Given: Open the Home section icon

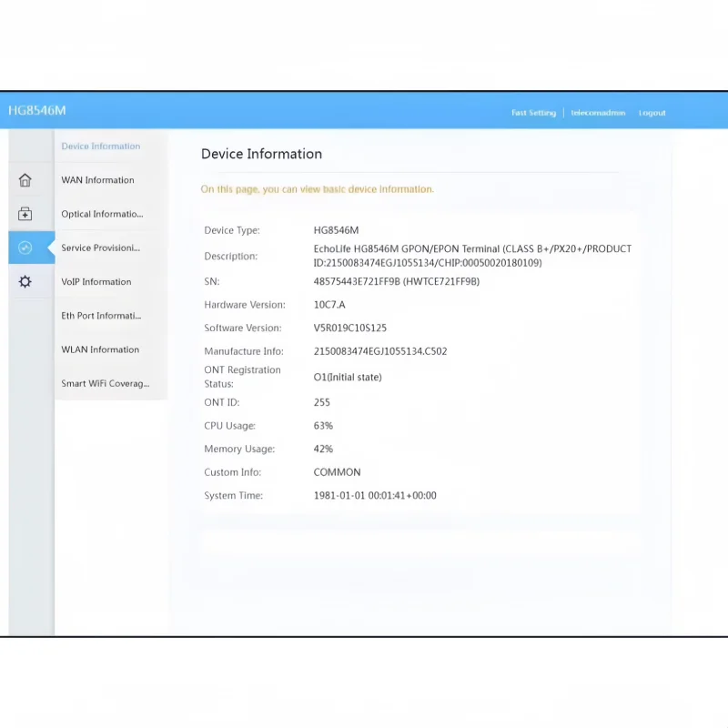Looking at the screenshot, I should (x=25, y=180).
